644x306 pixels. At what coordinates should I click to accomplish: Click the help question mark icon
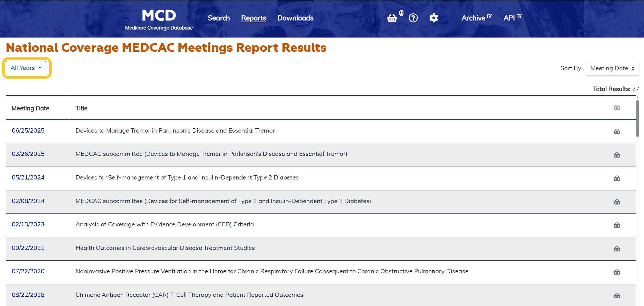(413, 18)
